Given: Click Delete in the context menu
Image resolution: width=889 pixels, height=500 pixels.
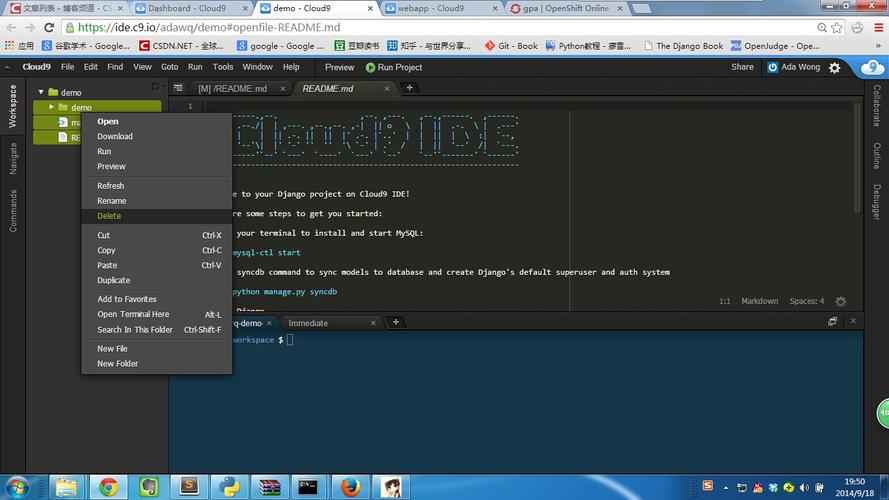Looking at the screenshot, I should (156, 216).
